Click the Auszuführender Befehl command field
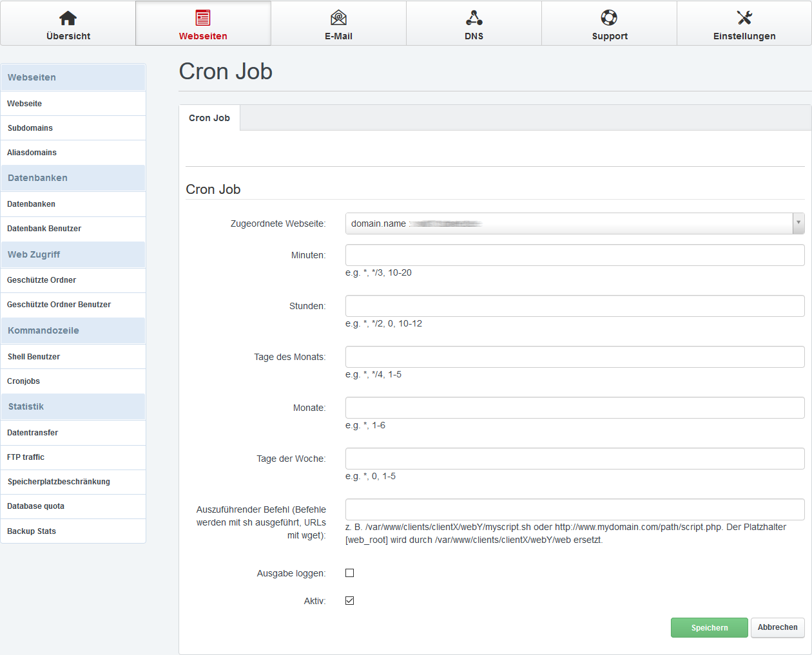Image resolution: width=812 pixels, height=655 pixels. point(574,509)
